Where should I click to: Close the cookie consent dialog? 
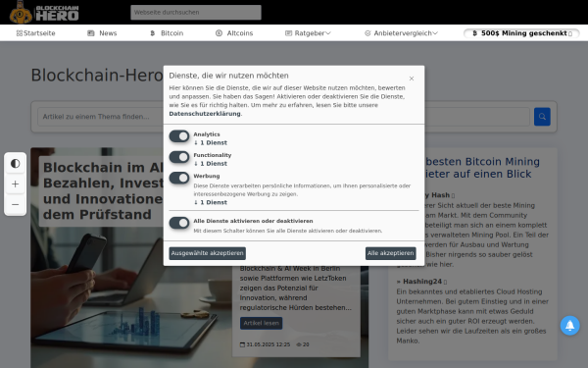point(412,79)
